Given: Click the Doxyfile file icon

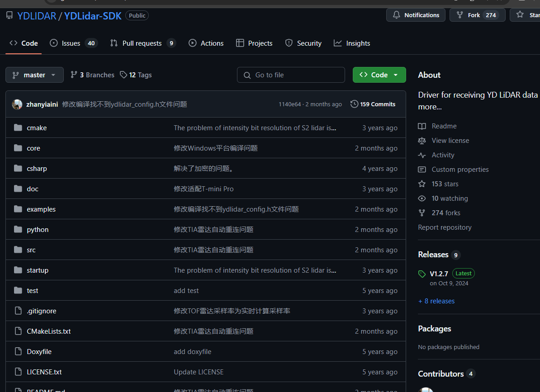Looking at the screenshot, I should (x=18, y=351).
